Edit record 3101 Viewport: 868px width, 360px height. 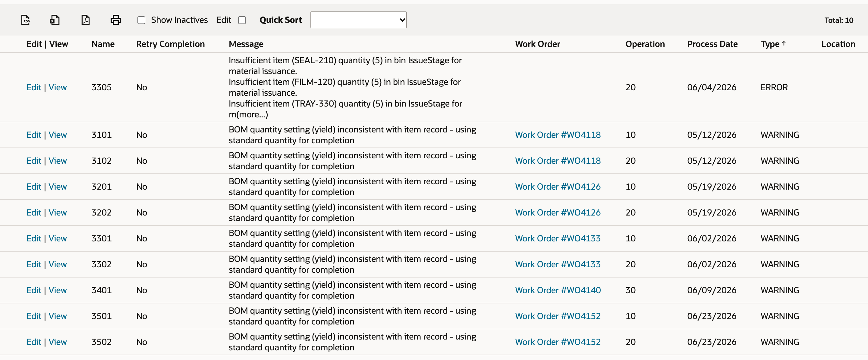click(34, 135)
